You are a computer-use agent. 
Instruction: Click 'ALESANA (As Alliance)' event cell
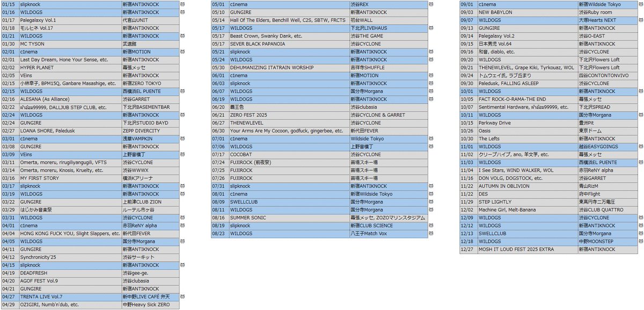pyautogui.click(x=70, y=99)
